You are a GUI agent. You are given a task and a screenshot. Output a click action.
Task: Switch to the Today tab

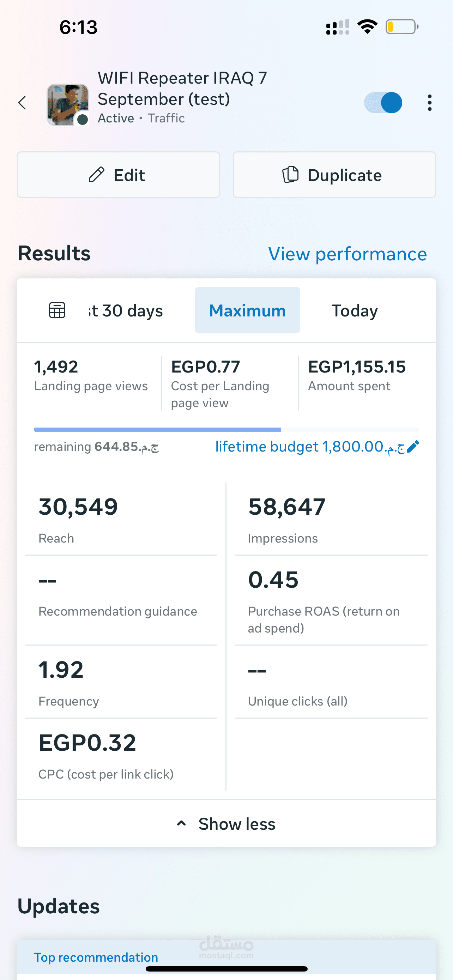(x=355, y=310)
